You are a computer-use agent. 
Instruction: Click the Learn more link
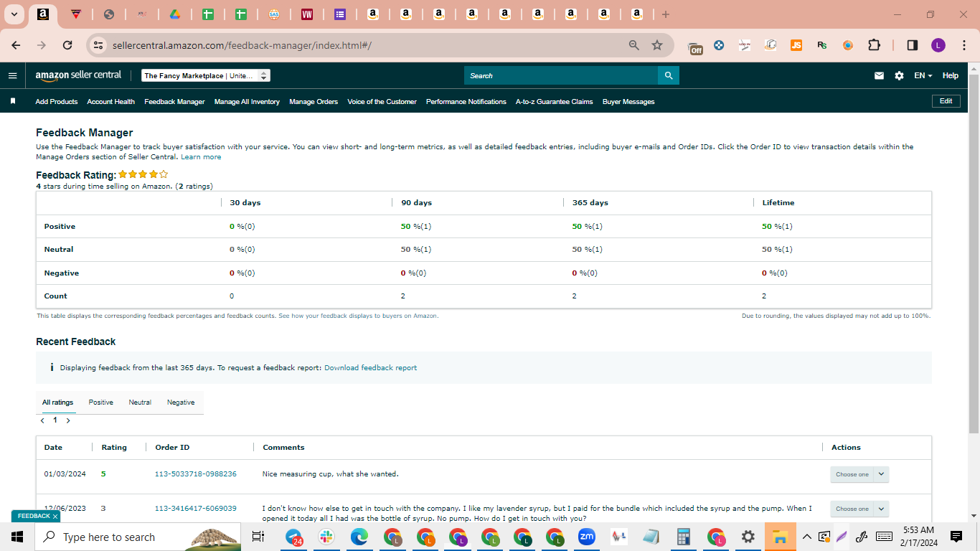(x=201, y=156)
